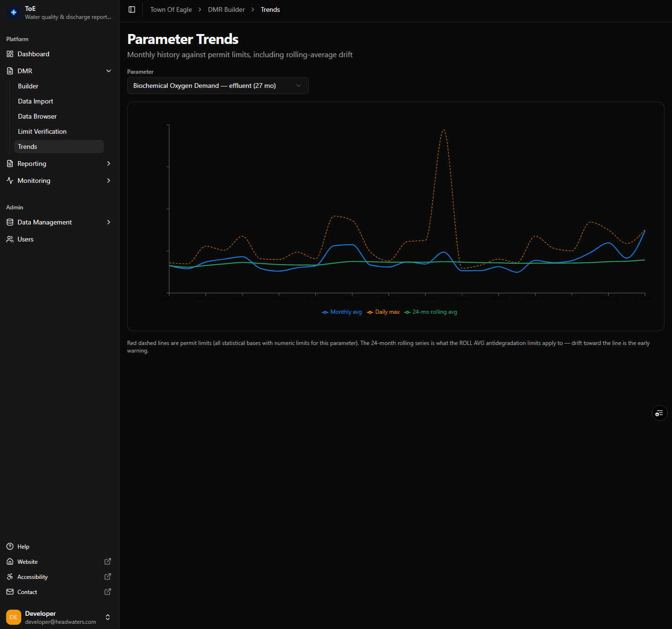Image resolution: width=672 pixels, height=629 pixels.
Task: Click the DE user avatar
Action: coord(14,617)
